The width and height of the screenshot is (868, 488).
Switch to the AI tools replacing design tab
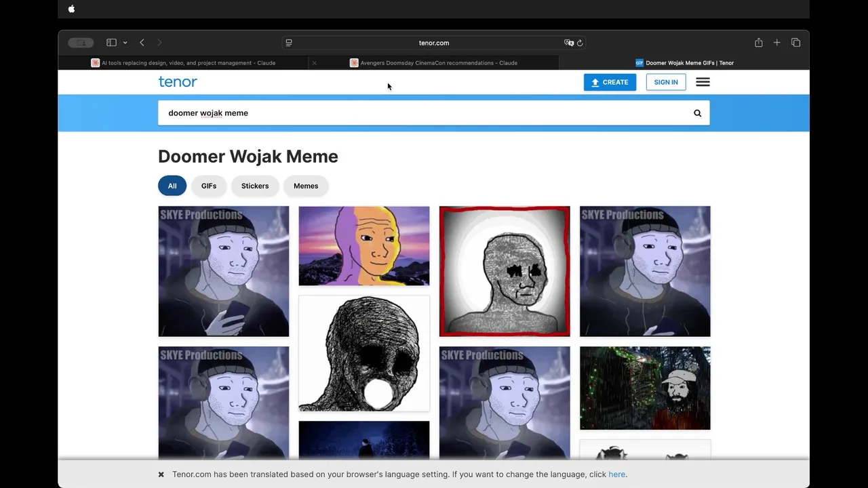183,63
